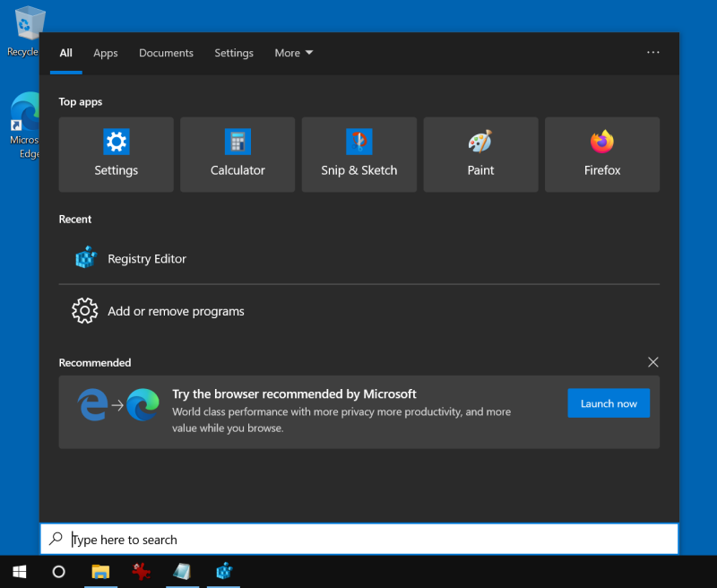Open the three-dot options menu

(653, 53)
